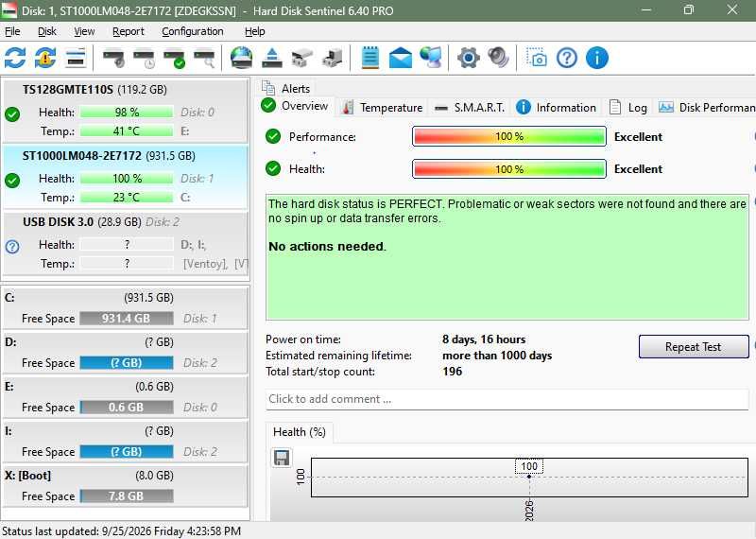Screen dimensions: 756x539
Task: Select the Overview tab
Action: (x=295, y=106)
